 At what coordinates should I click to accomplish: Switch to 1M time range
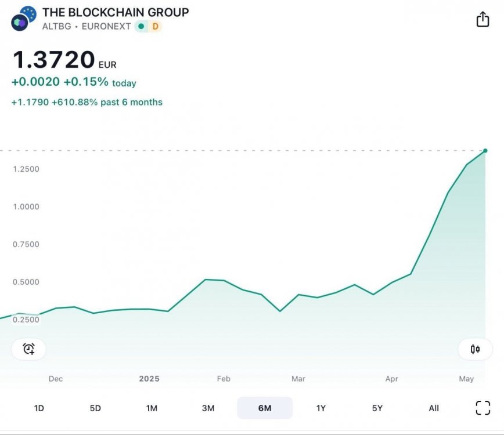coord(152,408)
